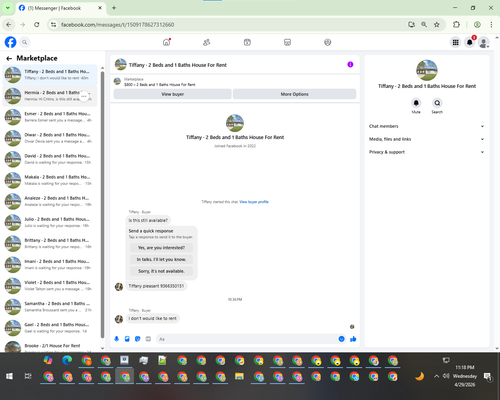Click the three-dots options on Hermia chat
Viewport: 500px width, 400px height.
(84, 96)
